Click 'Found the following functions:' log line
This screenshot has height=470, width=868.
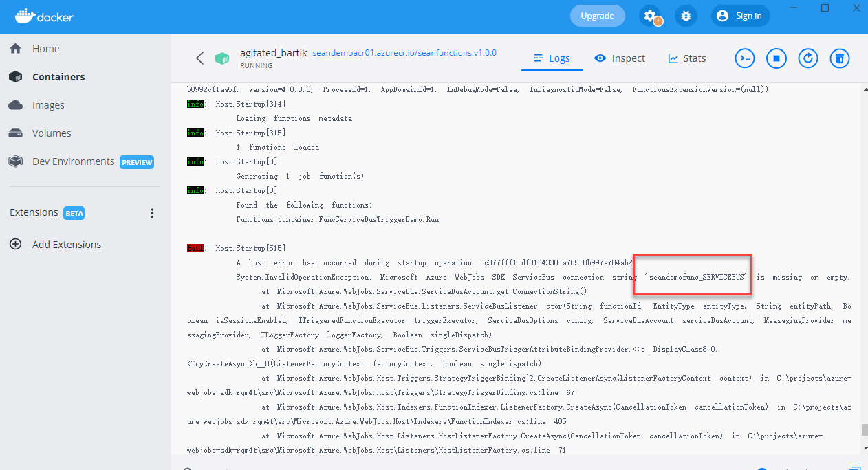pos(303,205)
